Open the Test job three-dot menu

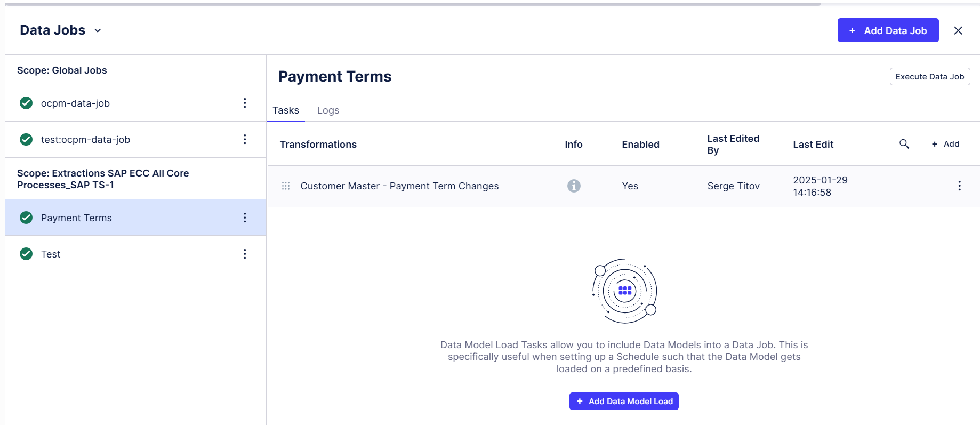[x=245, y=254]
